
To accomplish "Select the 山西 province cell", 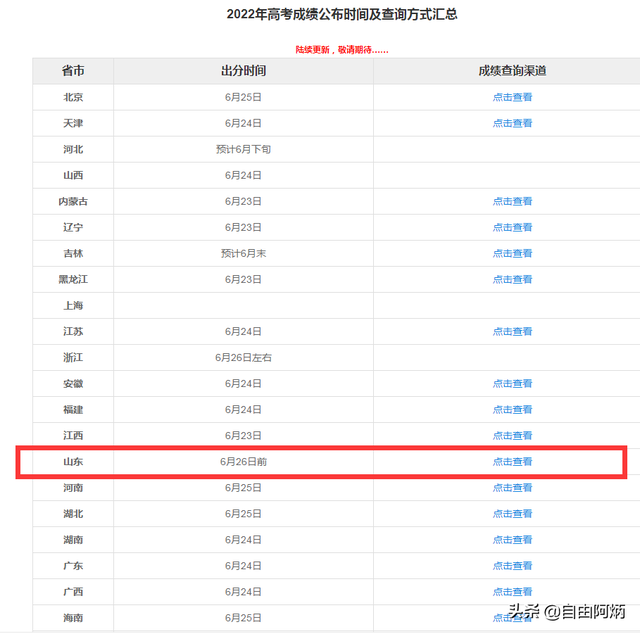I will point(73,176).
